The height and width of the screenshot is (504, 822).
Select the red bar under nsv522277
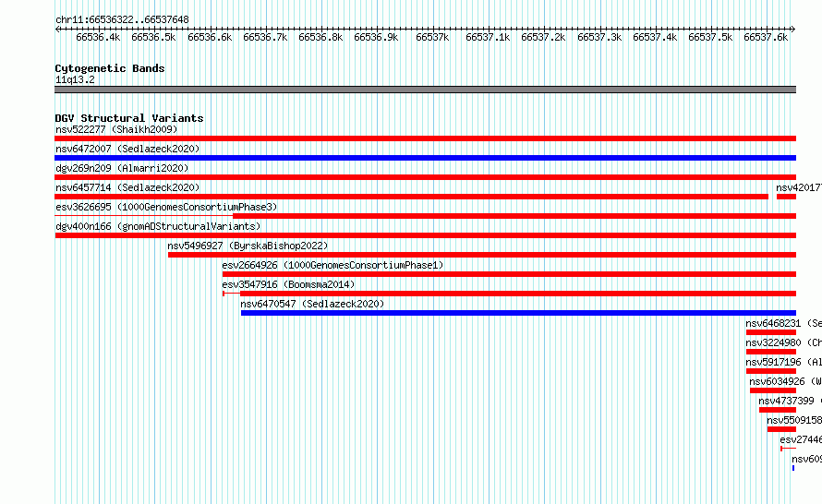425,138
